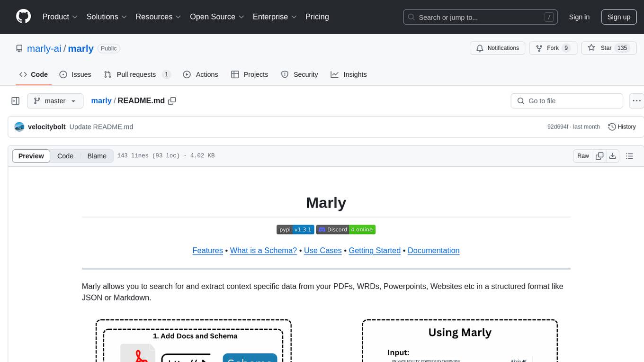Open the marly repository link

point(80,48)
